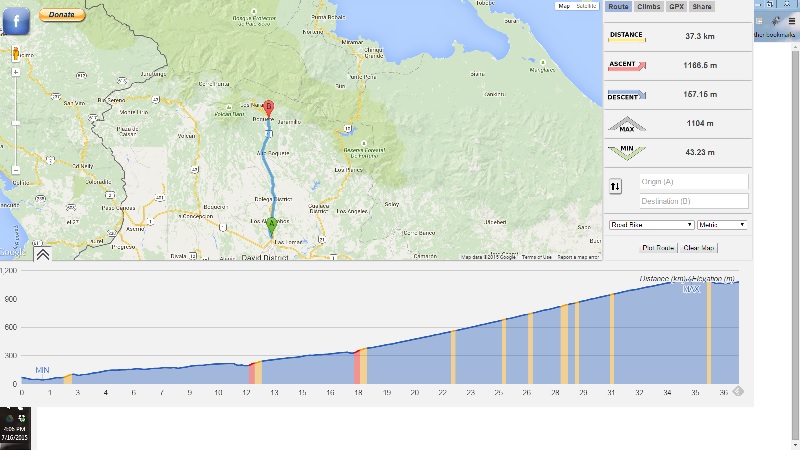Click the Origin (A) input field

coord(693,181)
